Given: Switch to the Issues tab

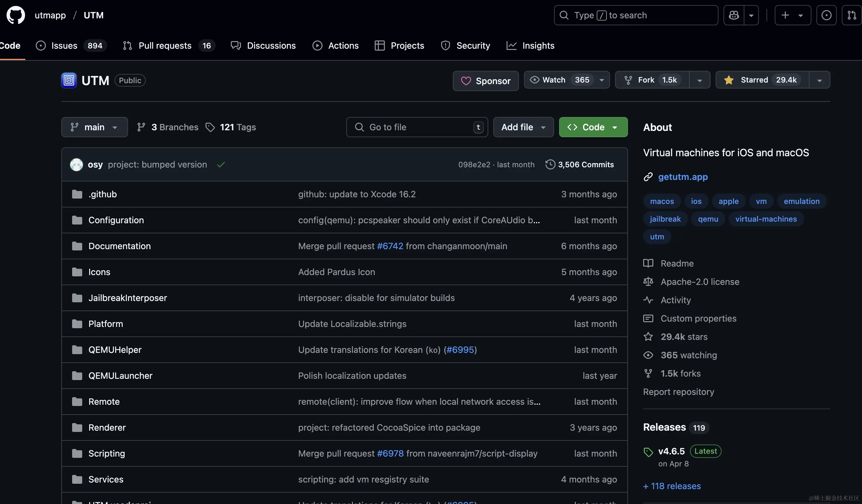Looking at the screenshot, I should pyautogui.click(x=64, y=46).
